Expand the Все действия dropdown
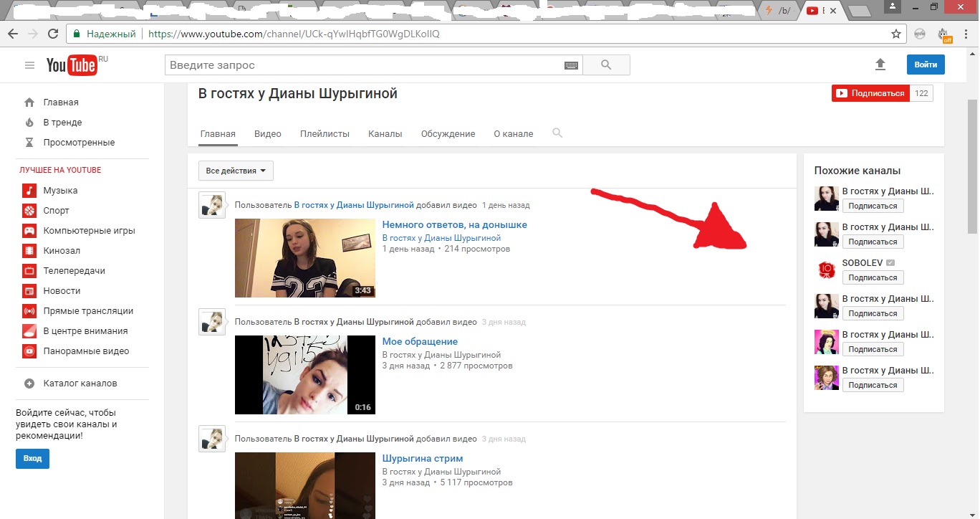Screen dimensions: 980x519 point(236,171)
